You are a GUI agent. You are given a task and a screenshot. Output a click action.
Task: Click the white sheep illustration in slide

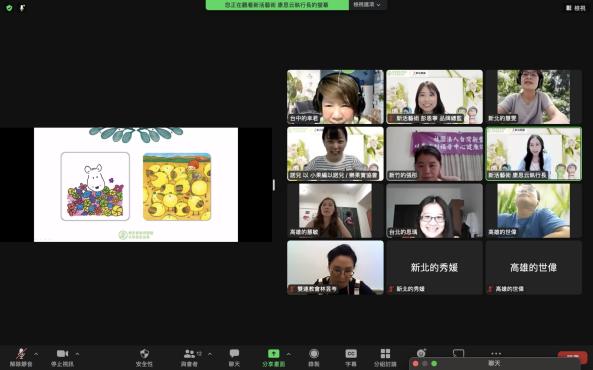coord(95,186)
